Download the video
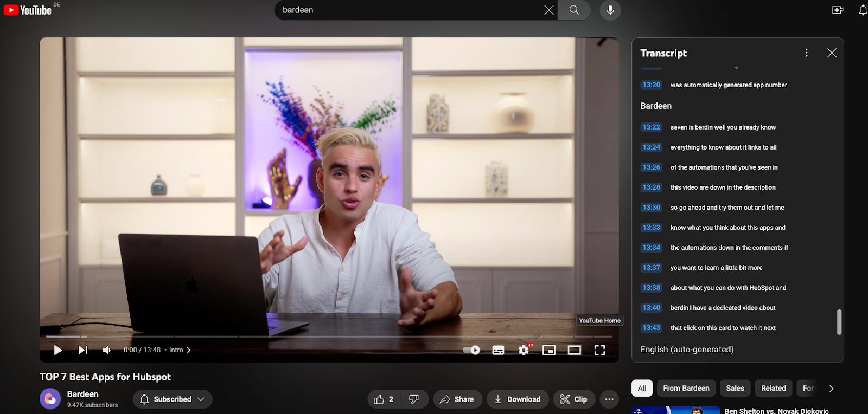Viewport: 868px width, 414px height. 518,399
